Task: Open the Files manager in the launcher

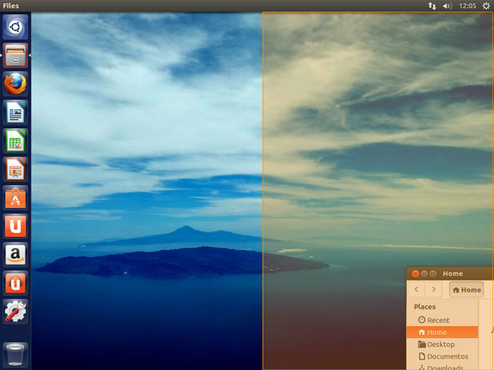Action: click(x=15, y=55)
